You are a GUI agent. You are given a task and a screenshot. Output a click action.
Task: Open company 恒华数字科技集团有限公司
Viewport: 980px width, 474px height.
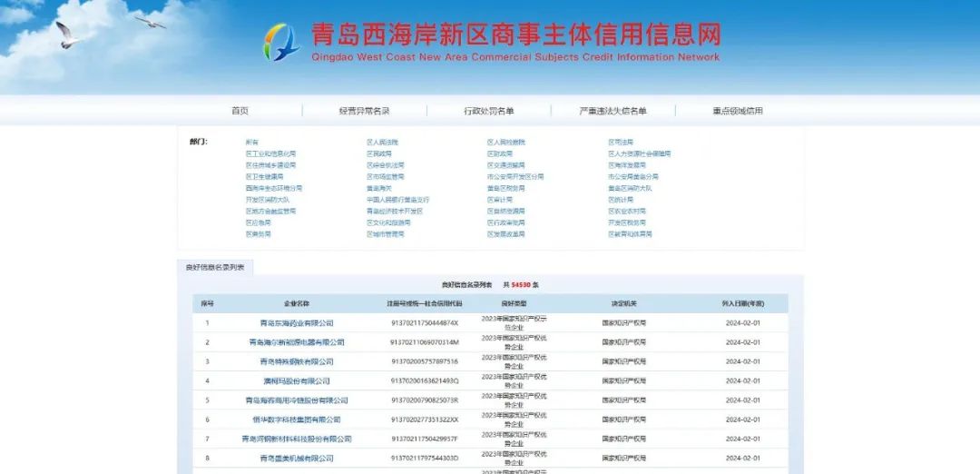click(x=297, y=420)
